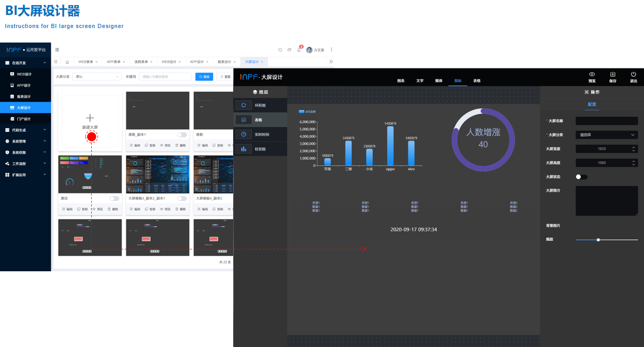This screenshot has height=347, width=644.
Task: Click the 保存 save icon
Action: 612,74
